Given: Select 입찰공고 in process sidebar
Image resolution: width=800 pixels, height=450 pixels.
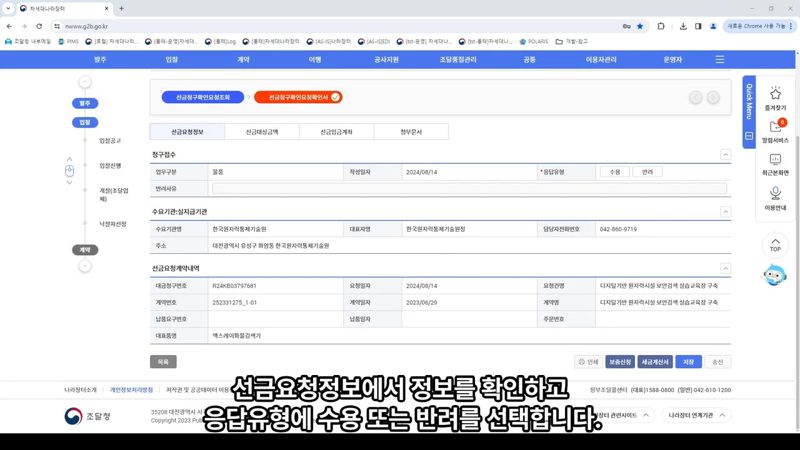Looking at the screenshot, I should pyautogui.click(x=110, y=140).
